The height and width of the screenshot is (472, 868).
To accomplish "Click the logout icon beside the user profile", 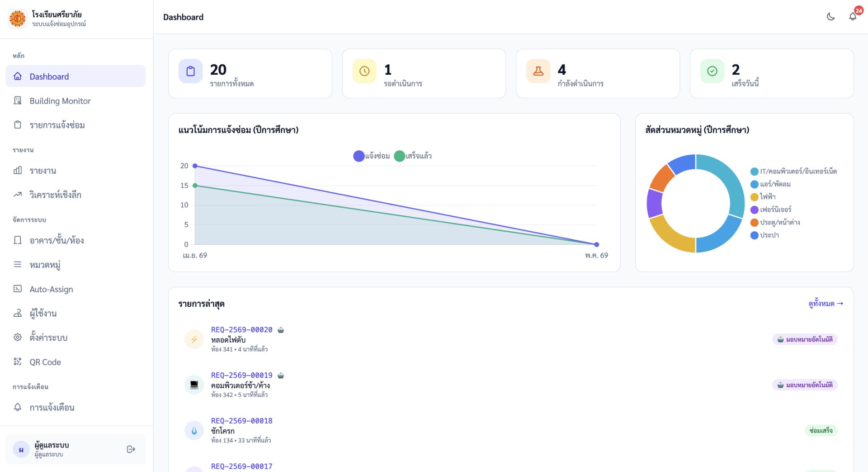I will (131, 449).
